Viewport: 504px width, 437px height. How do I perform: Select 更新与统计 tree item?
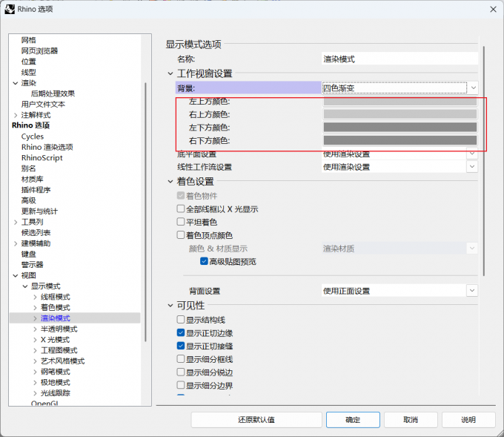click(39, 211)
